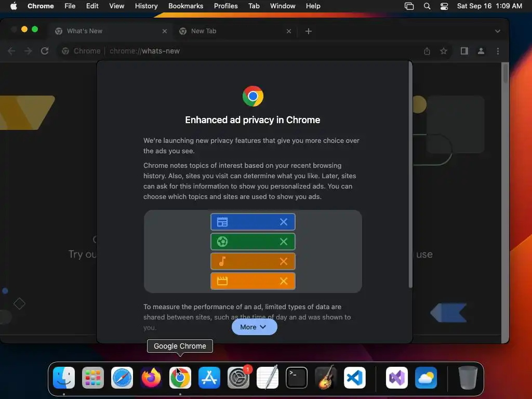Open the Help menu

(313, 6)
